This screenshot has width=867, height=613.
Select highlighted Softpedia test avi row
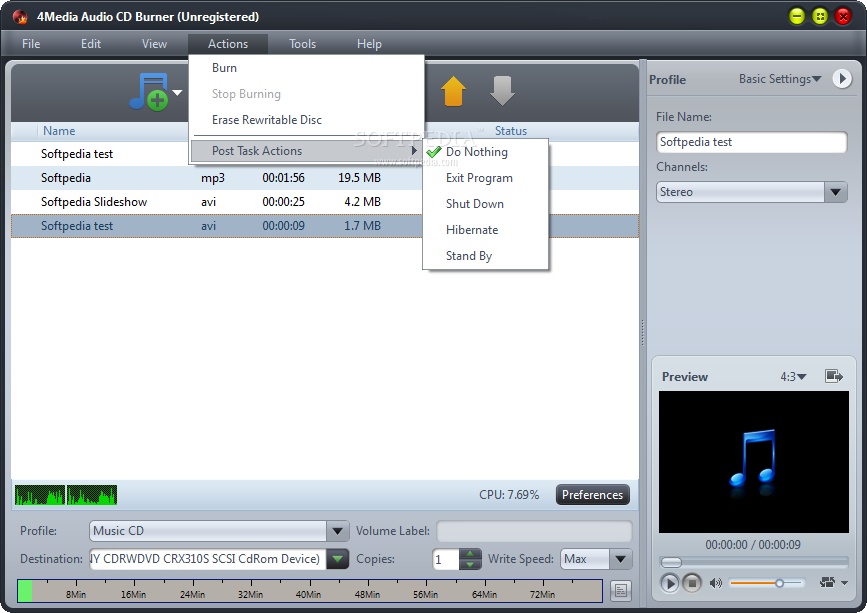(x=216, y=226)
